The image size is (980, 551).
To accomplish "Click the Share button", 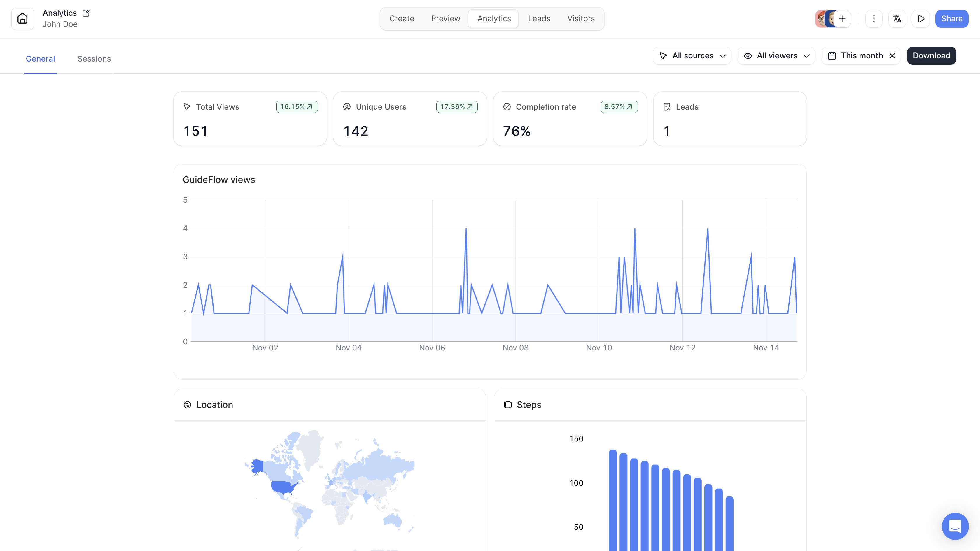I will pyautogui.click(x=951, y=19).
